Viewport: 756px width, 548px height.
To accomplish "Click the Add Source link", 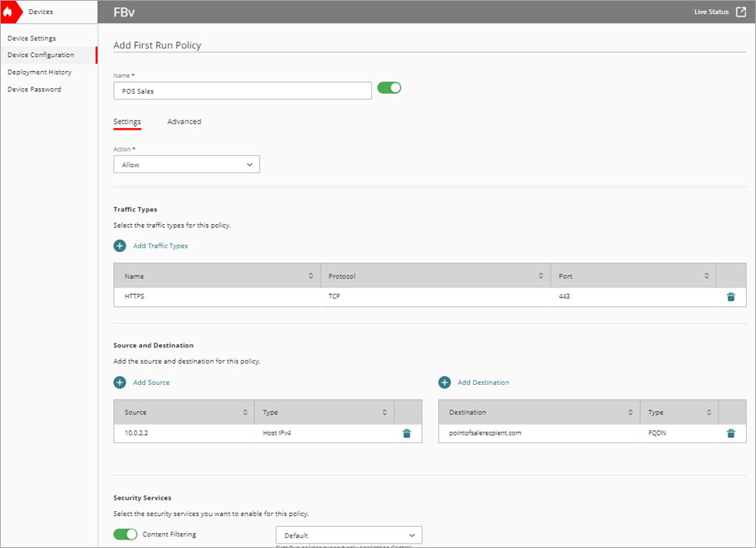I will (x=151, y=383).
